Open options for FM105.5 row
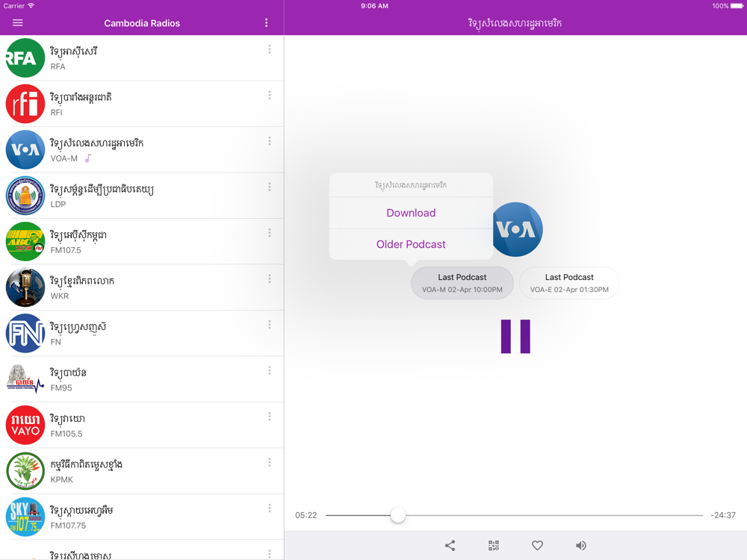 270,417
